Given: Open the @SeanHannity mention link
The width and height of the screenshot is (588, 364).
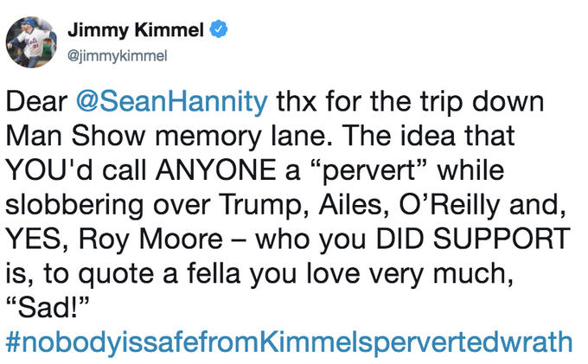Looking at the screenshot, I should [x=172, y=102].
